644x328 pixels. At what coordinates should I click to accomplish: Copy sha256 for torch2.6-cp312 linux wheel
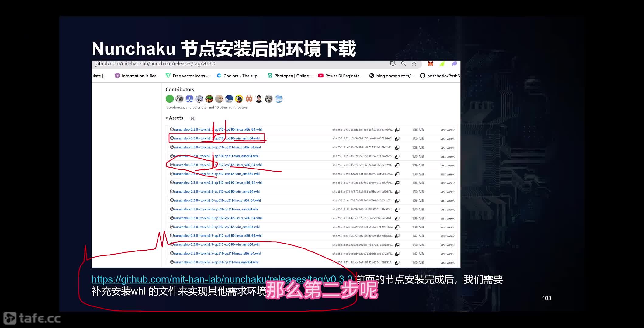click(x=397, y=218)
